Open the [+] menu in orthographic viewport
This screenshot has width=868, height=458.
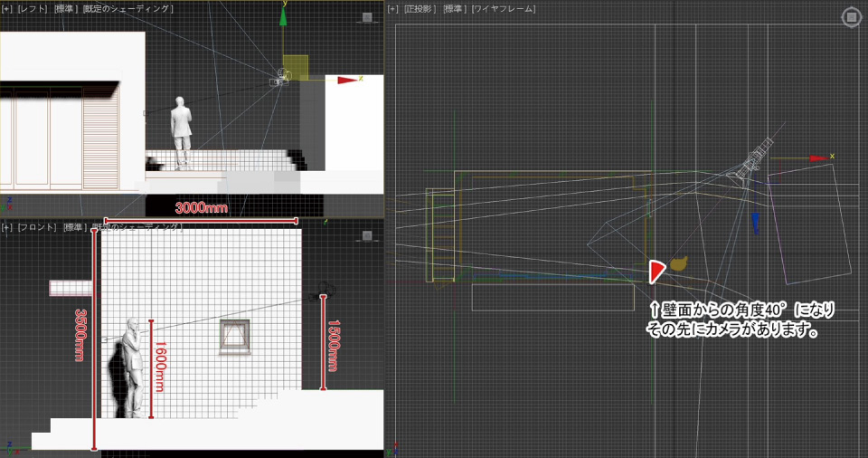click(x=392, y=9)
